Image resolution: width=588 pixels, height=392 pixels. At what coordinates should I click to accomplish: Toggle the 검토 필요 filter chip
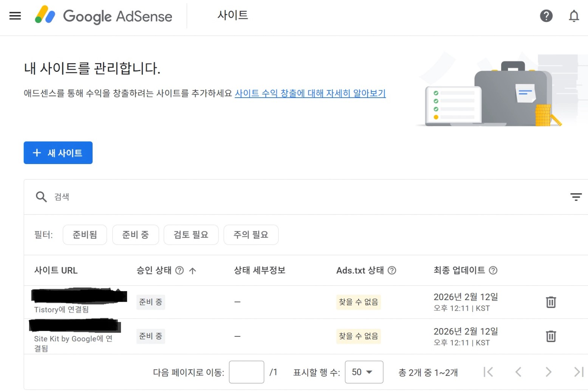pyautogui.click(x=191, y=235)
